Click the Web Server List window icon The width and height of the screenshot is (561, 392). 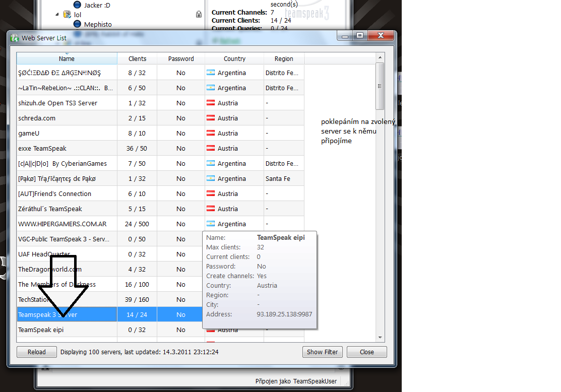point(15,38)
